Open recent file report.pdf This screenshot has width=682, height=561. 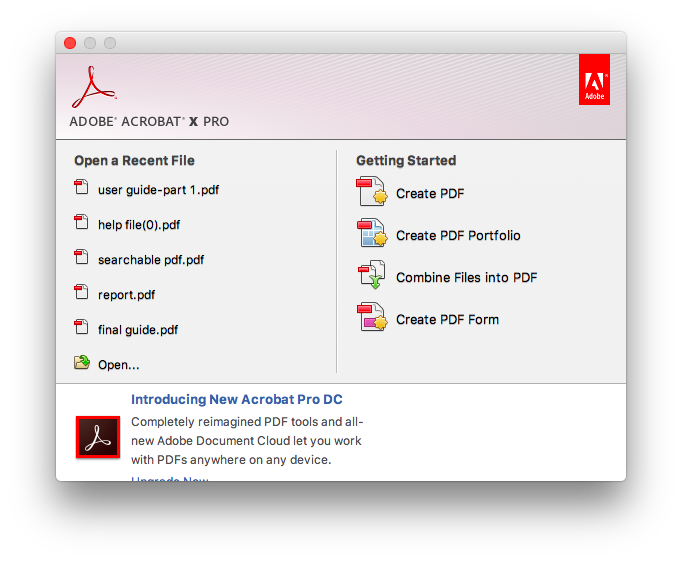126,295
